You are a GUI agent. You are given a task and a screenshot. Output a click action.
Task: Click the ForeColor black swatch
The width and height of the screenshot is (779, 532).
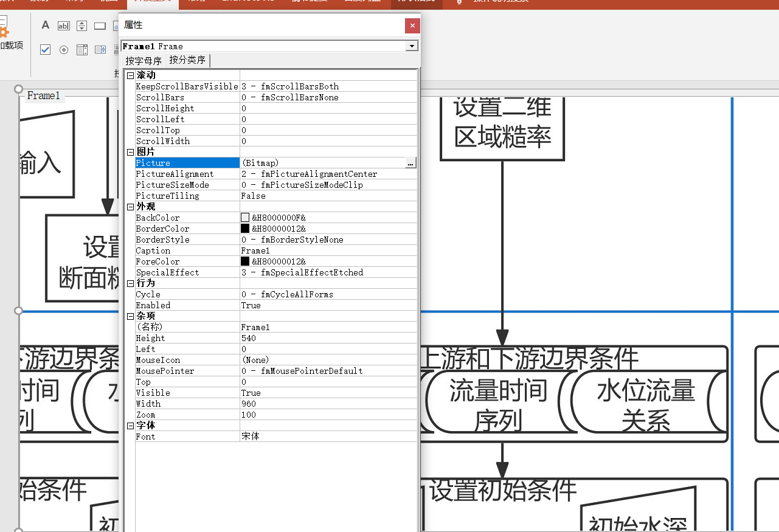pyautogui.click(x=245, y=261)
